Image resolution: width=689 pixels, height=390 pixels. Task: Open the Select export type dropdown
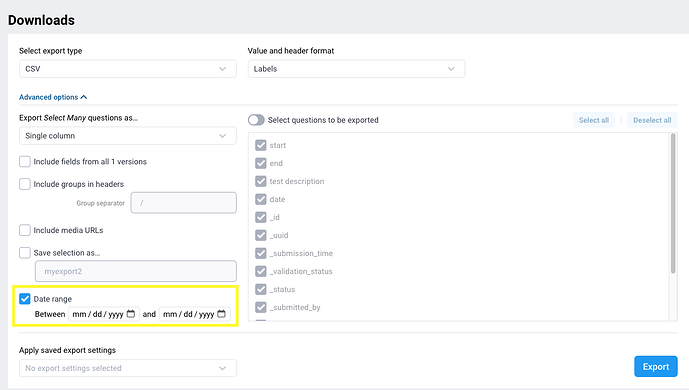click(128, 69)
